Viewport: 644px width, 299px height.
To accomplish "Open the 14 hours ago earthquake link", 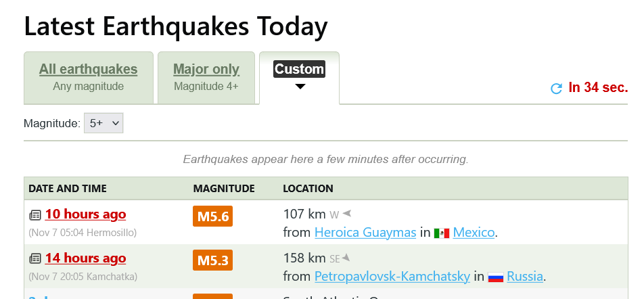I will (x=85, y=258).
